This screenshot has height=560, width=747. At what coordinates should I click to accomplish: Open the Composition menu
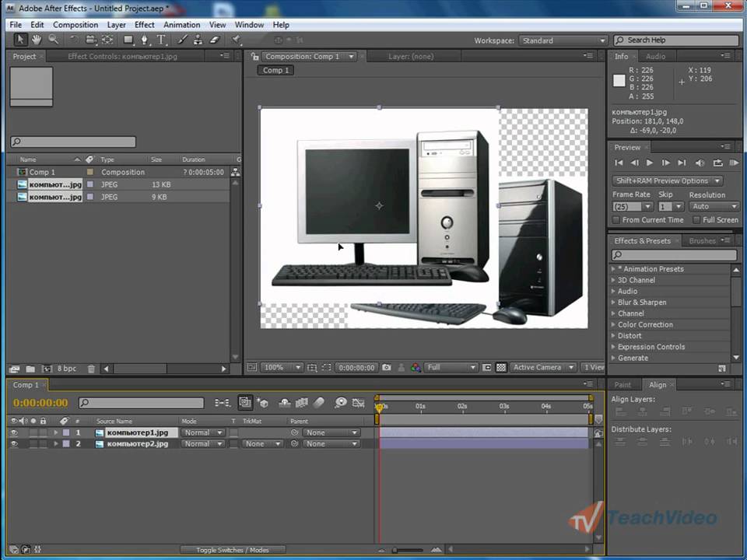[x=75, y=25]
